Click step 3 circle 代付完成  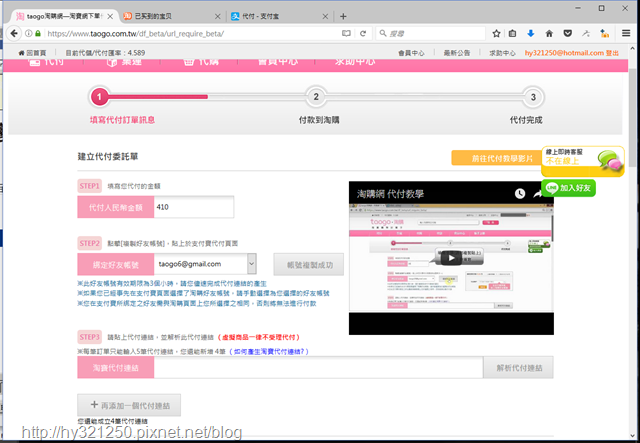click(533, 97)
